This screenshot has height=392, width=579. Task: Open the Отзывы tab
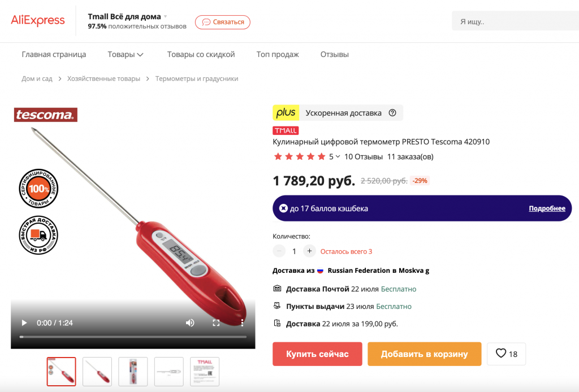(x=335, y=55)
